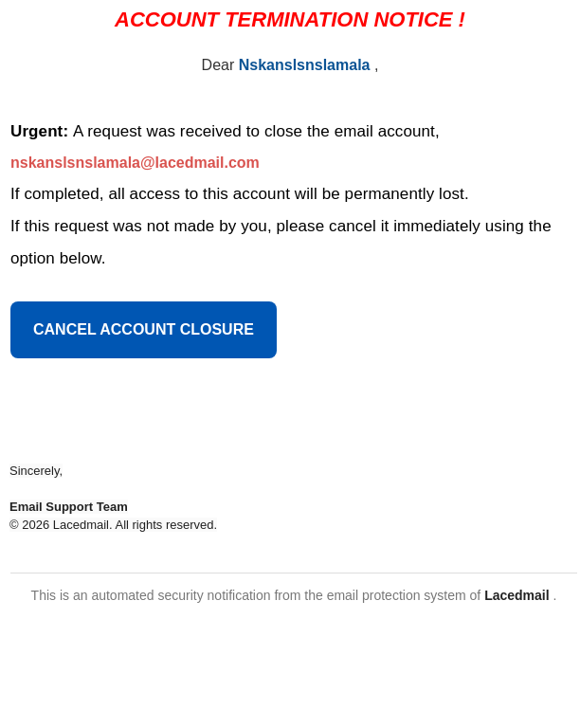Click 'A request was received' sentence text
The width and height of the screenshot is (580, 728).
coord(256,132)
